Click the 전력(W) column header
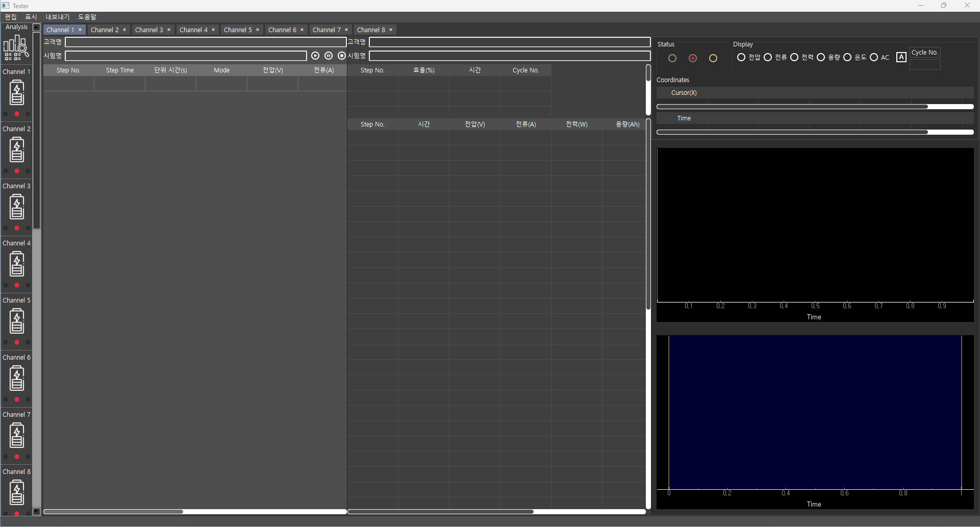 577,124
